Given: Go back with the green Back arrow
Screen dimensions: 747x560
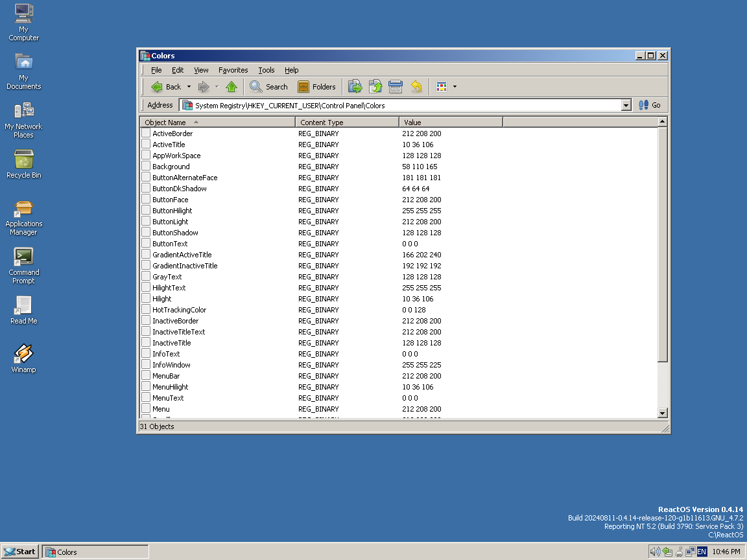Looking at the screenshot, I should pyautogui.click(x=157, y=87).
